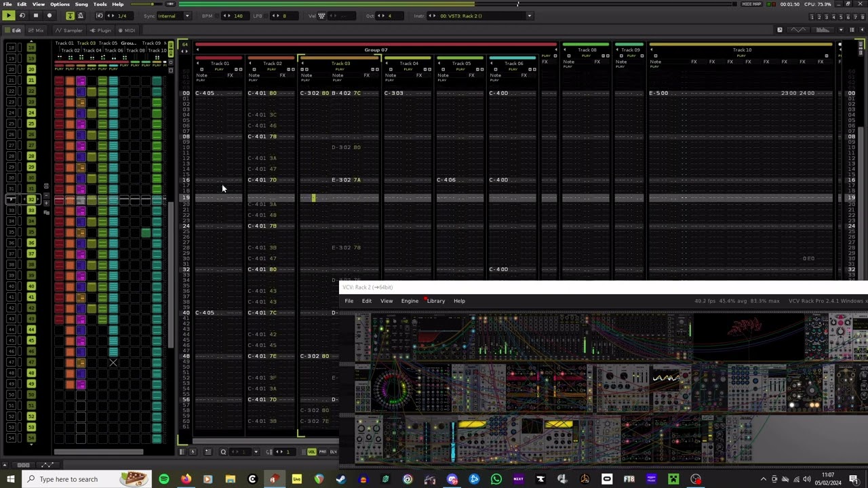
Task: Enable record edit mode button
Action: [x=49, y=16]
